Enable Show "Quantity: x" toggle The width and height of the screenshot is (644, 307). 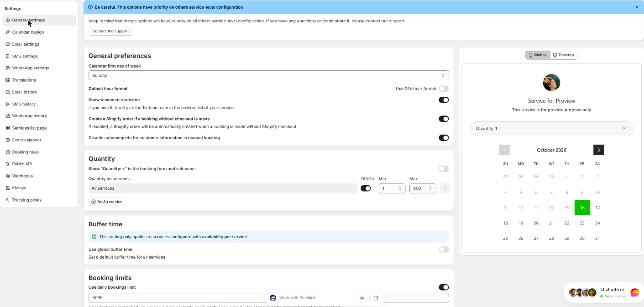(444, 169)
